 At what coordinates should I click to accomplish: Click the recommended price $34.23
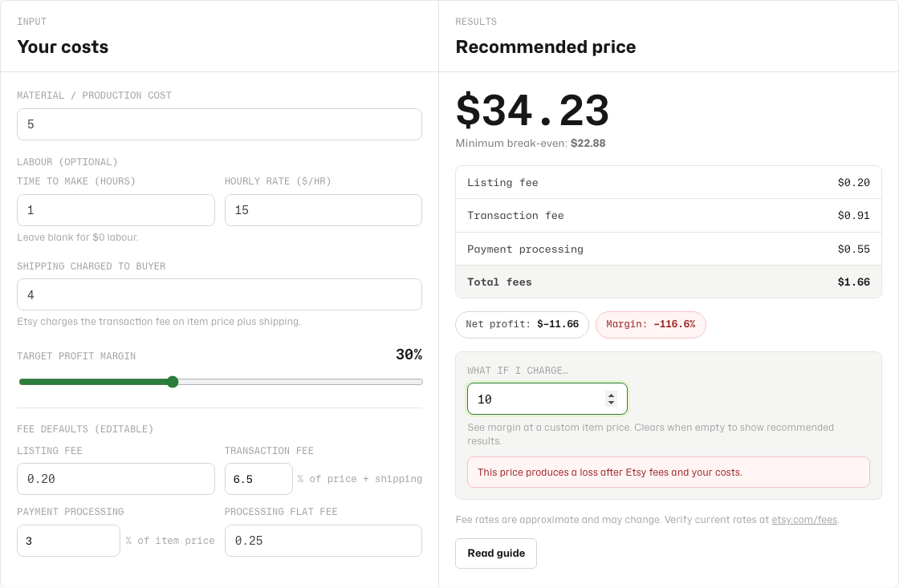pyautogui.click(x=533, y=110)
